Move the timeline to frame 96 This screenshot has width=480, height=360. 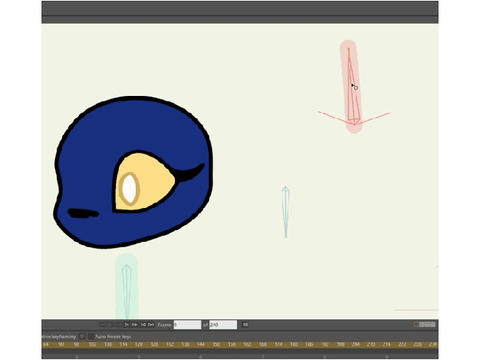point(76,344)
